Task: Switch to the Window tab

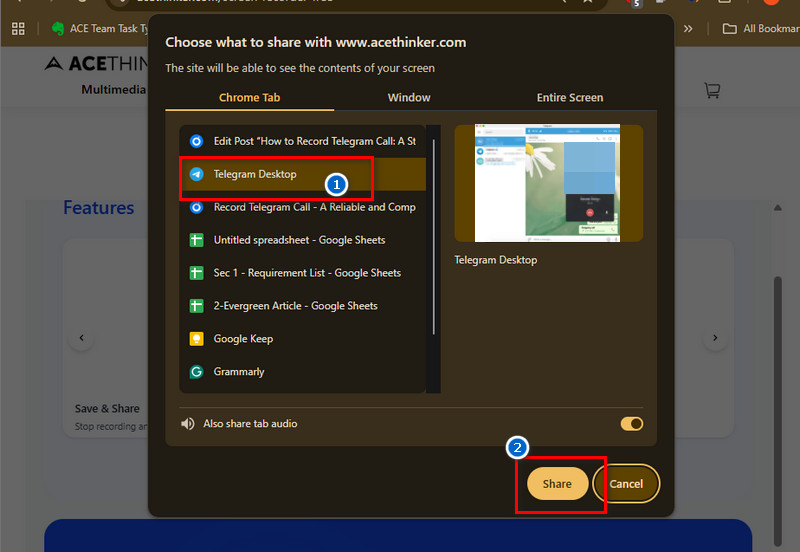Action: [x=409, y=98]
